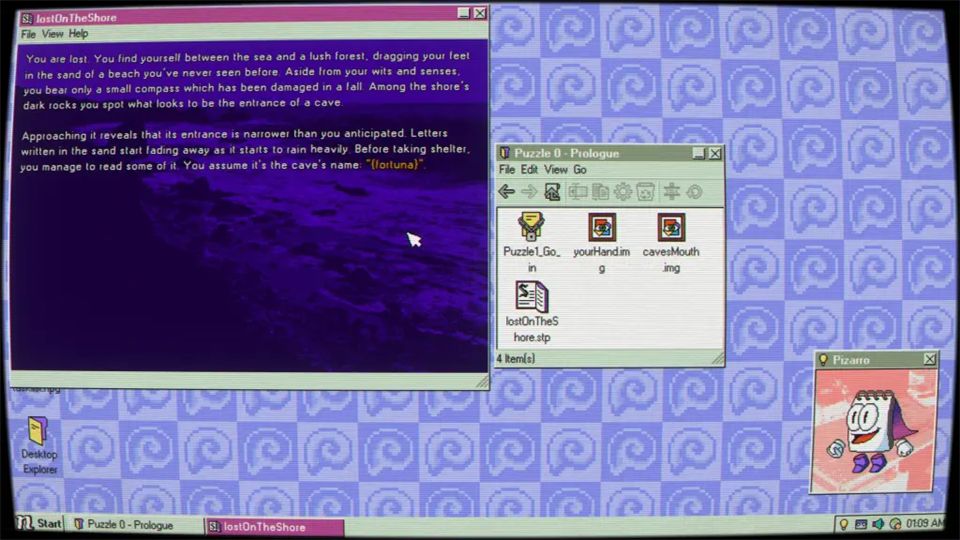Open Help menu in lostOnTheShore window
The height and width of the screenshot is (540, 960).
[78, 34]
